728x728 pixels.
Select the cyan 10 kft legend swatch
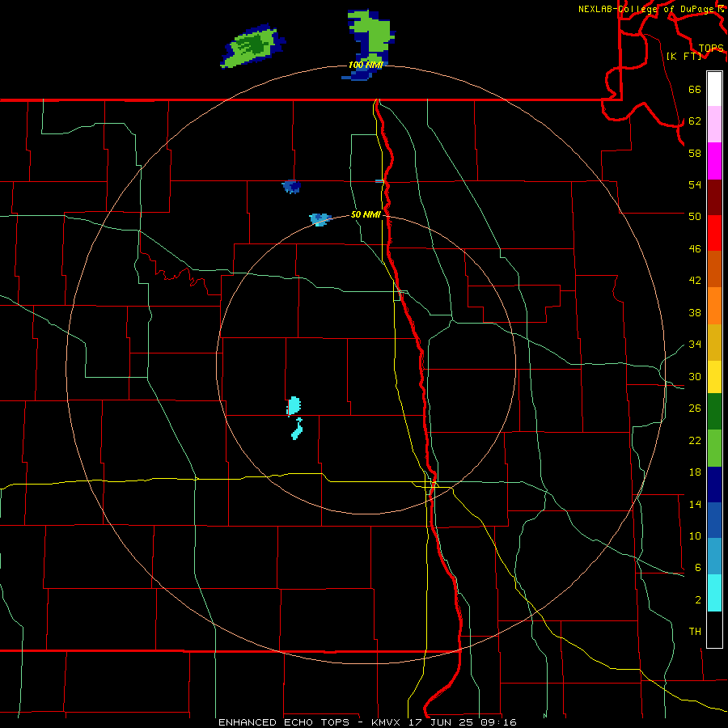[x=714, y=593]
